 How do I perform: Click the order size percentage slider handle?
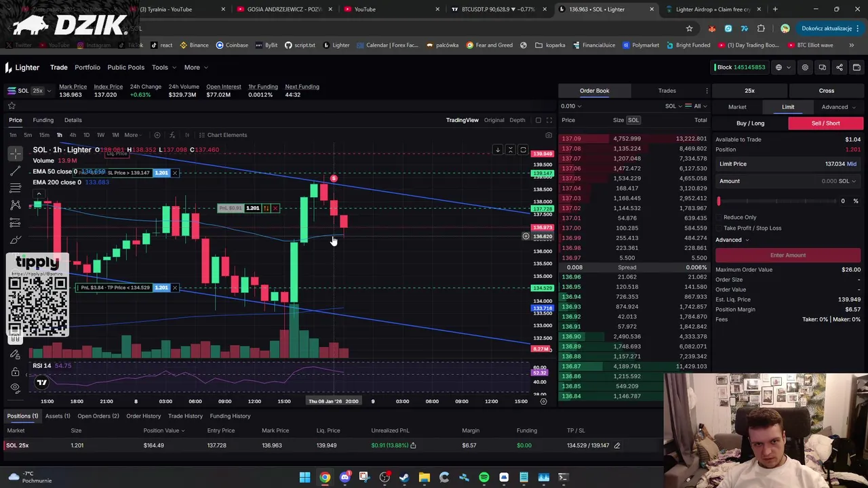[x=719, y=201]
